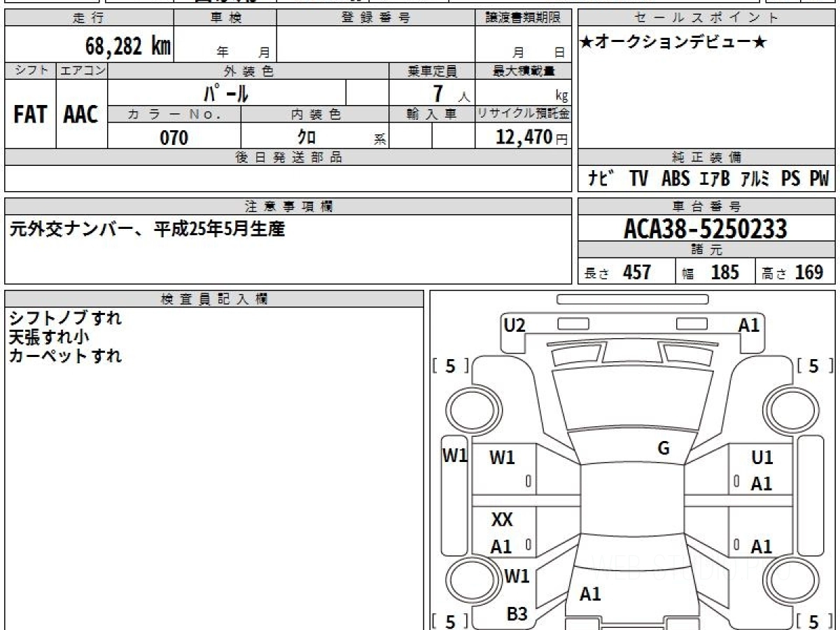Select the クロ interior color value
Screen dimensions: 840x630
pyautogui.click(x=307, y=137)
